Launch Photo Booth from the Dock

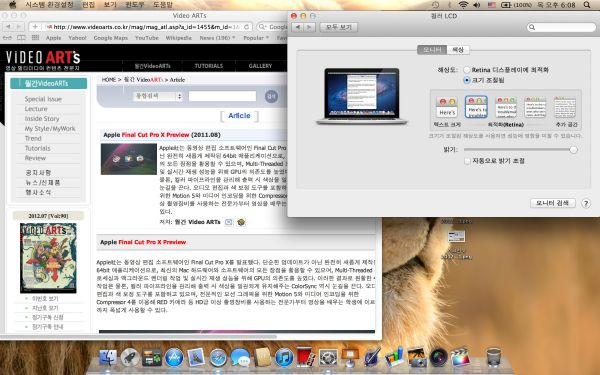point(306,357)
